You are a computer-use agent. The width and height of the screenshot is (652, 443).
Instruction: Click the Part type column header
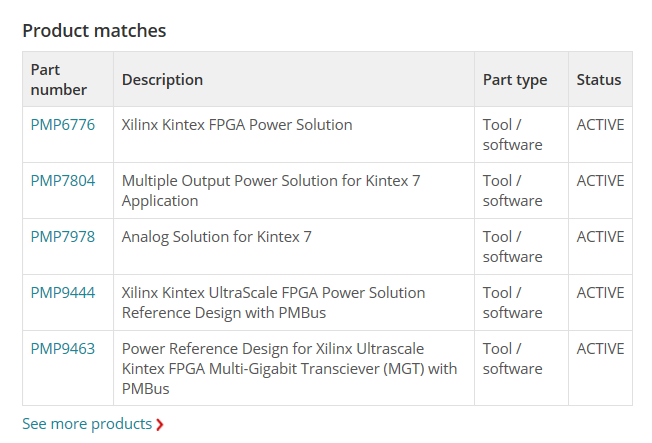pyautogui.click(x=515, y=80)
